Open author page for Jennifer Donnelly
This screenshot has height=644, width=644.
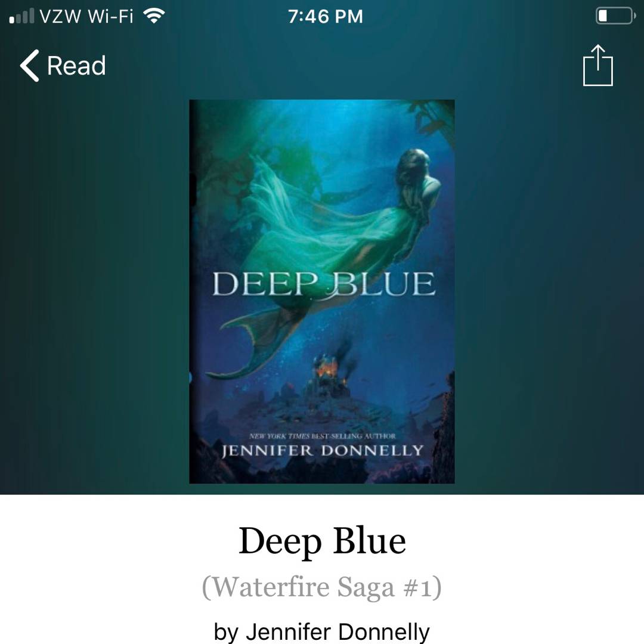pyautogui.click(x=338, y=631)
